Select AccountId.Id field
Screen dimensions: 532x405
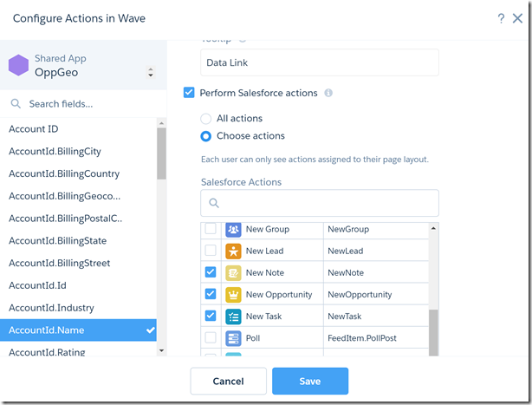tap(78, 285)
